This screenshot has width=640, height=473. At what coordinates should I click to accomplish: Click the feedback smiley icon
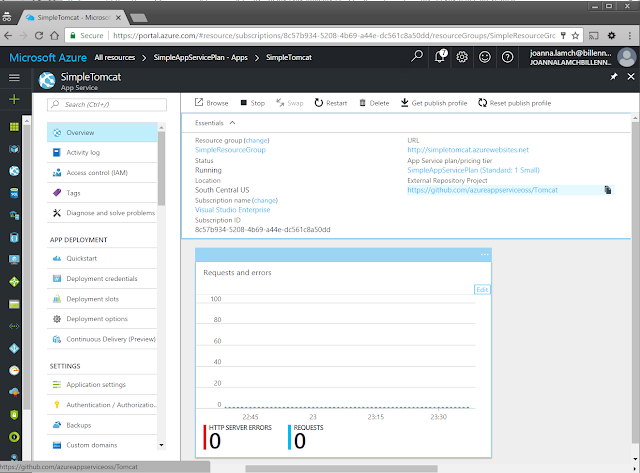(484, 57)
